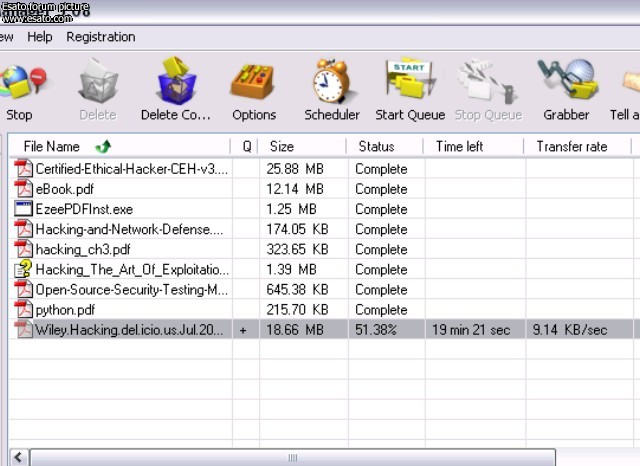The width and height of the screenshot is (640, 466).
Task: Click PDF icon of Wiley.Hacking download
Action: pos(24,329)
